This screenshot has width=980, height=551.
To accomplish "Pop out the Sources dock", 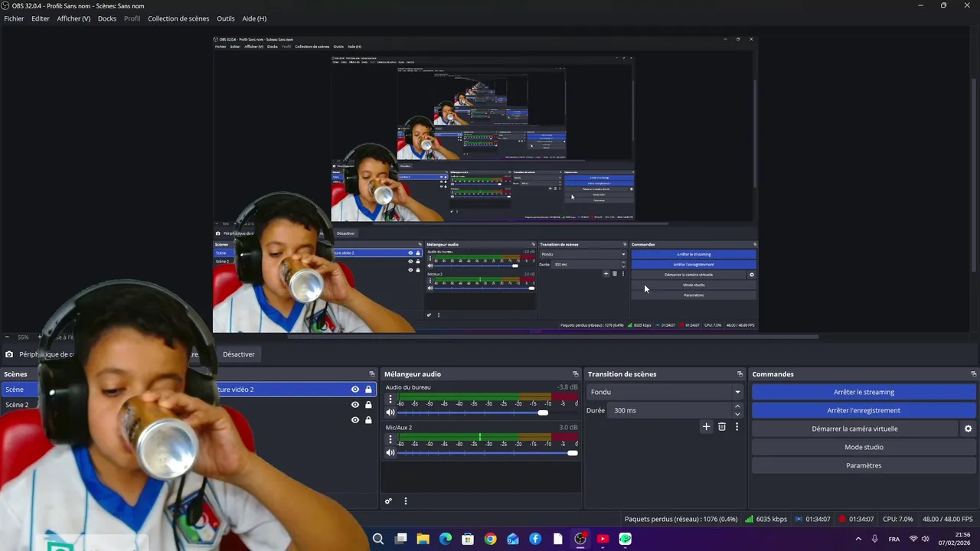I will click(372, 374).
